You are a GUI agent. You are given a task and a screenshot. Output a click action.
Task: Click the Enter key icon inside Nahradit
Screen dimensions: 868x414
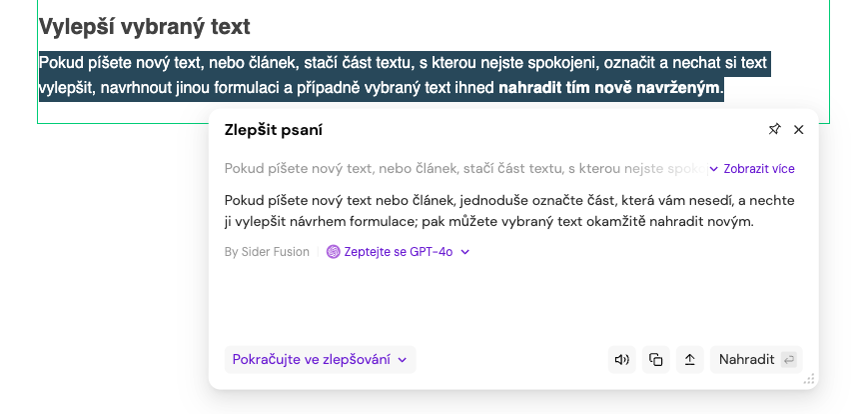coord(788,360)
